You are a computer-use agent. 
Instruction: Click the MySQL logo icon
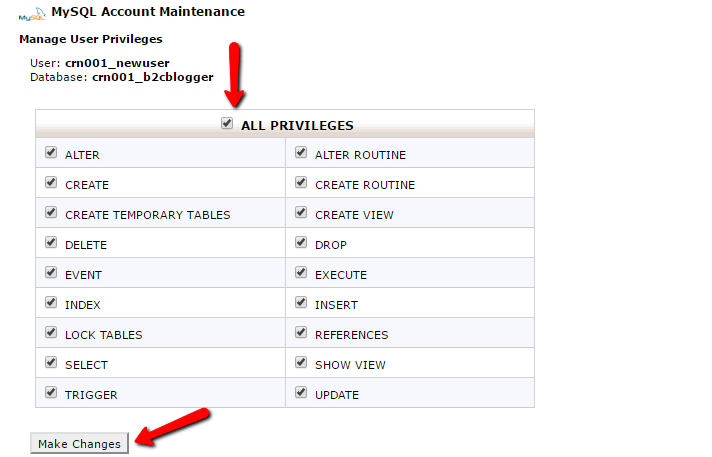point(32,15)
